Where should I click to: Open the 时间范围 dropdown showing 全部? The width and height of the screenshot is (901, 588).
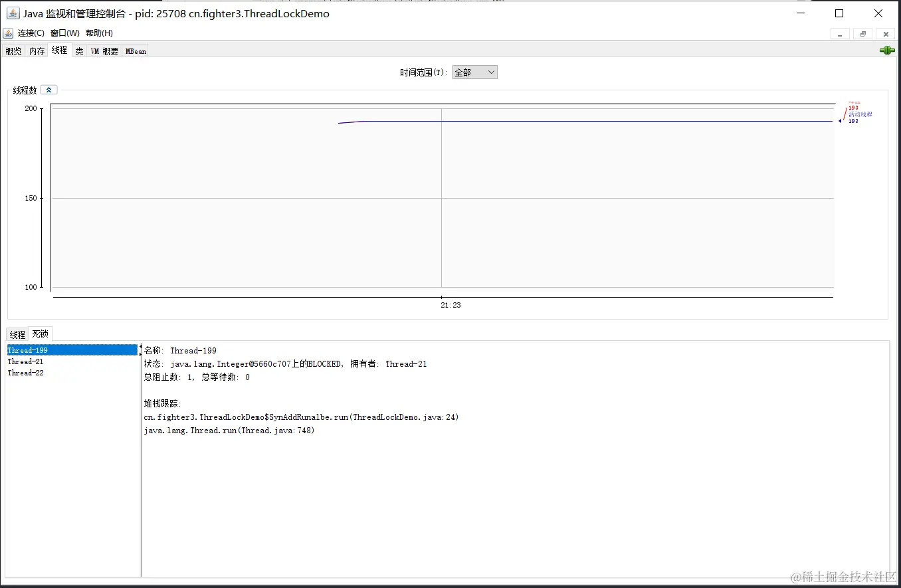point(474,72)
